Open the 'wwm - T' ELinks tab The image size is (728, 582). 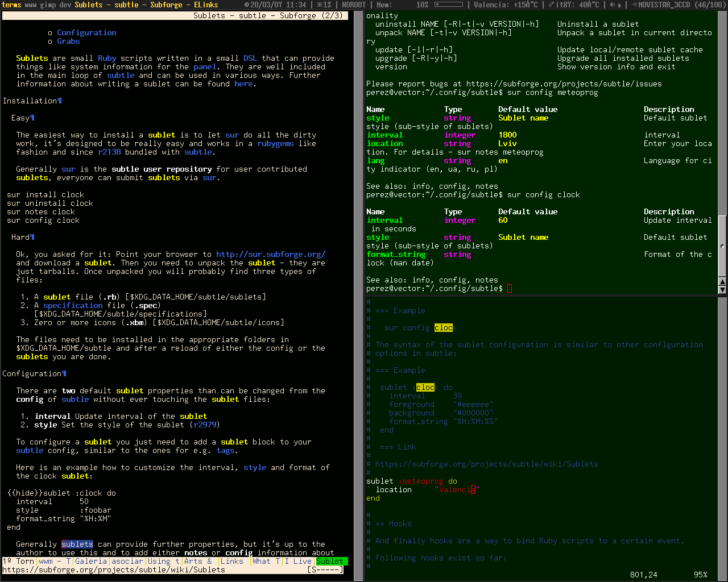(55, 561)
